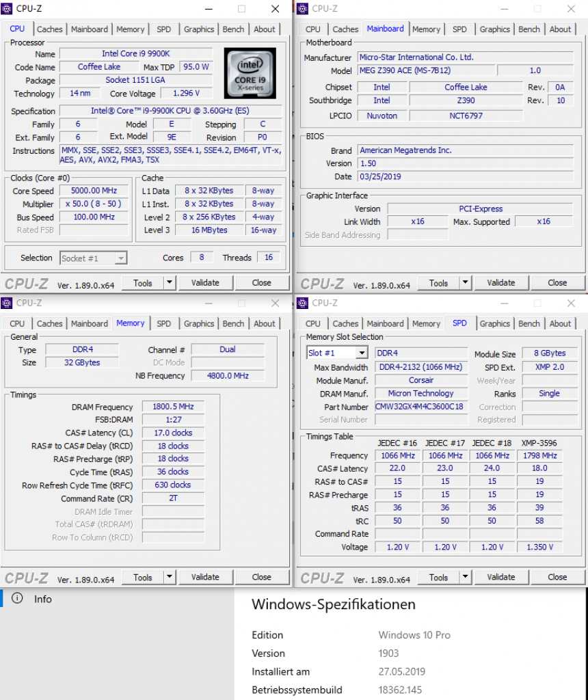Click the CPU-Z app icon in the Mainboard window title bar
This screenshot has width=588, height=700.
[x=302, y=8]
